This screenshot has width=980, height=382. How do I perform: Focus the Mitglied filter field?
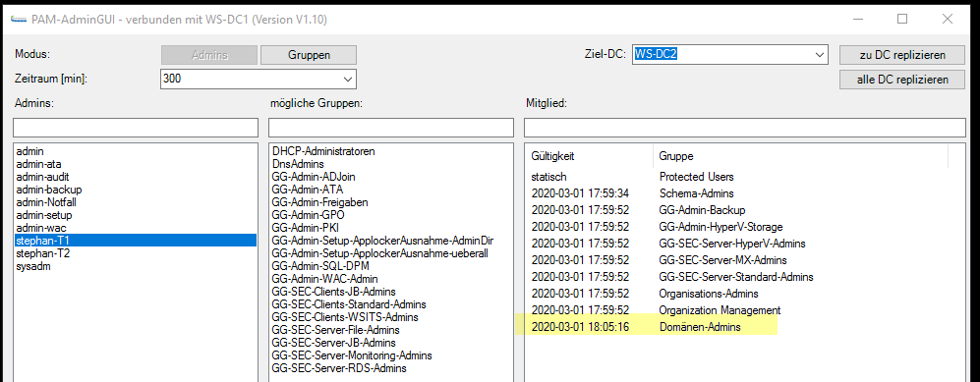click(744, 128)
